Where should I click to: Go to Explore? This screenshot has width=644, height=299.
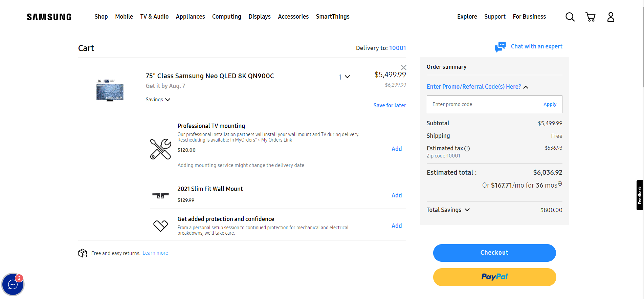pos(467,17)
